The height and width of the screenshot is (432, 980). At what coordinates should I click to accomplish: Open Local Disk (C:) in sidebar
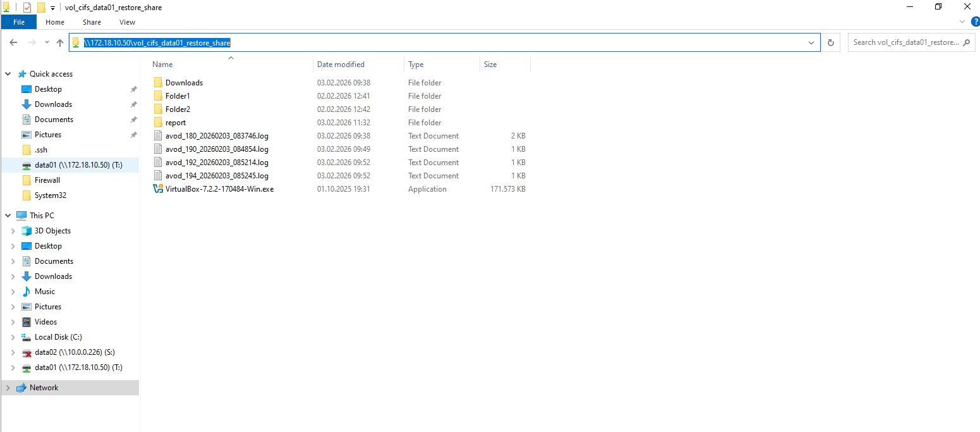tap(58, 337)
